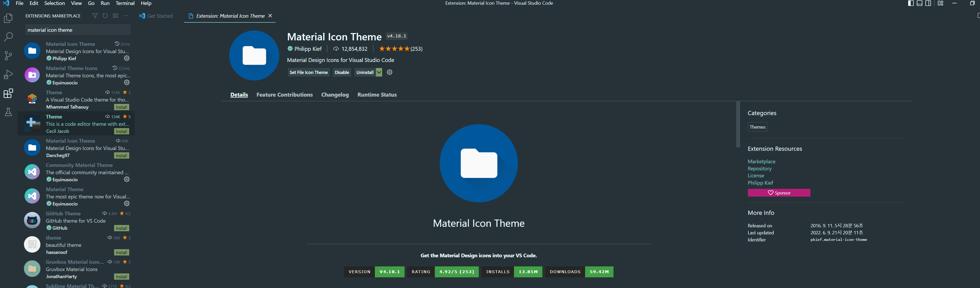
Task: Expand the Uninstall dropdown arrow
Action: coord(379,72)
